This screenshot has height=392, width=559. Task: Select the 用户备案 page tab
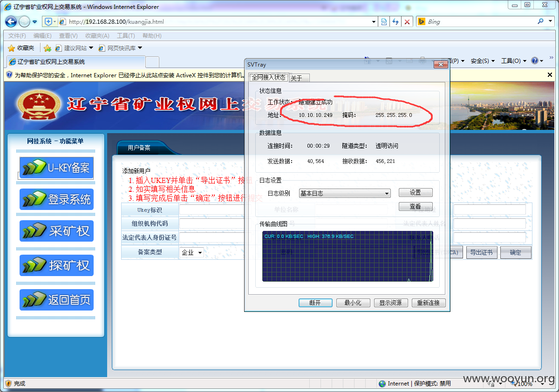139,148
